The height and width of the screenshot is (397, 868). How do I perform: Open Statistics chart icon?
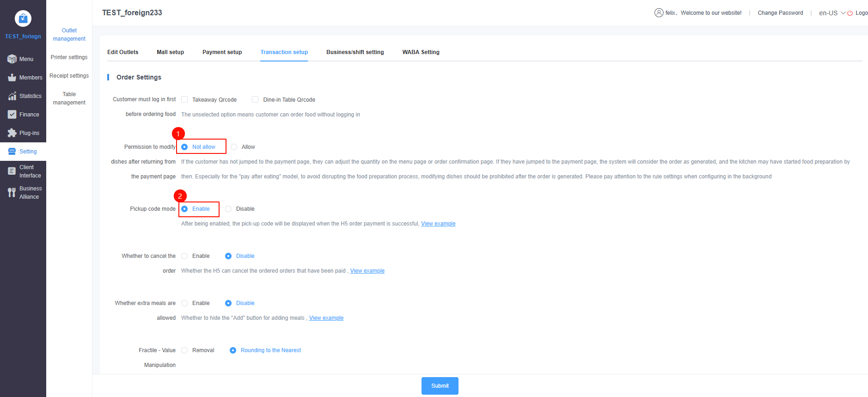click(12, 96)
